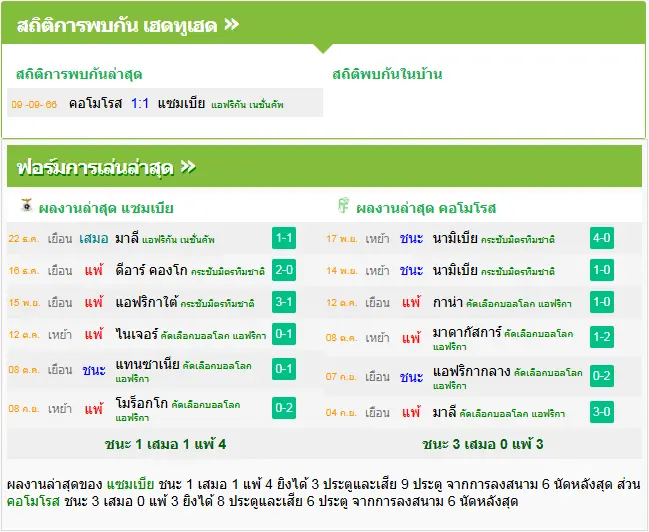
Task: Click the 1-1 score badge for มาลี
Action: (284, 238)
